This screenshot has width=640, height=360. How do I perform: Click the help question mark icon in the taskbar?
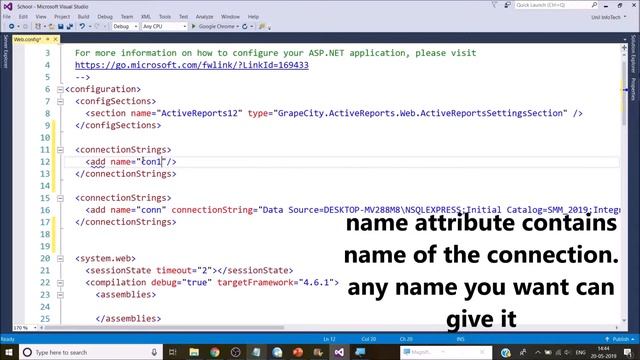coord(505,352)
